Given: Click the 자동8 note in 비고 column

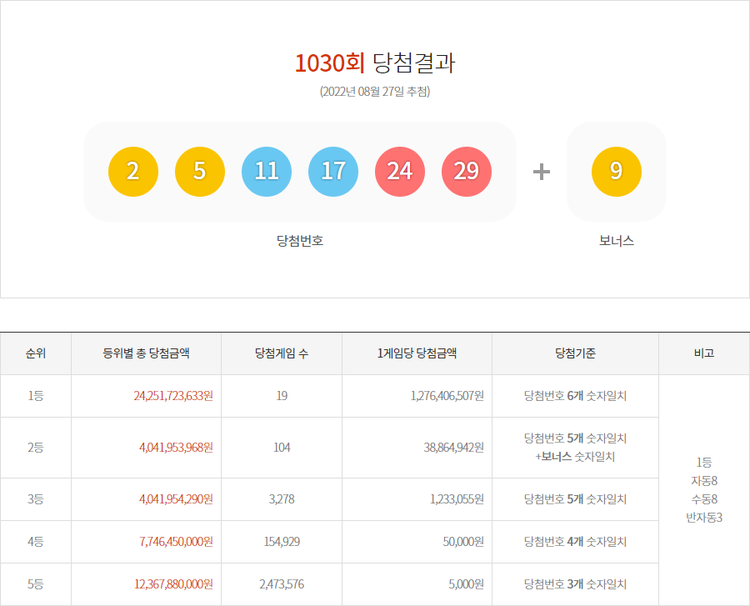Looking at the screenshot, I should coord(704,481).
